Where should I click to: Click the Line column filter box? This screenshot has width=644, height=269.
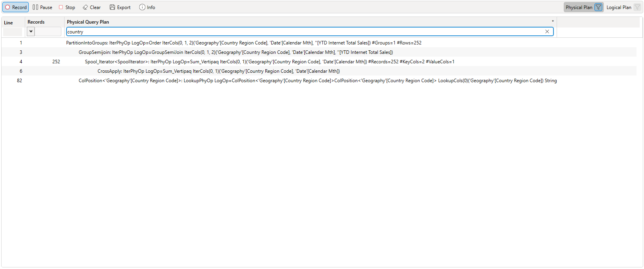(x=13, y=32)
